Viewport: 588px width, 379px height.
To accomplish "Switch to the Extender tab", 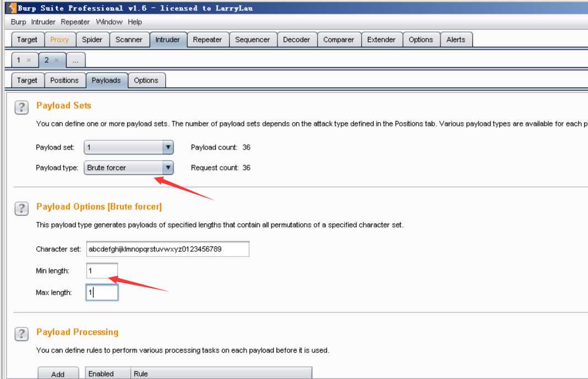I will pyautogui.click(x=381, y=40).
